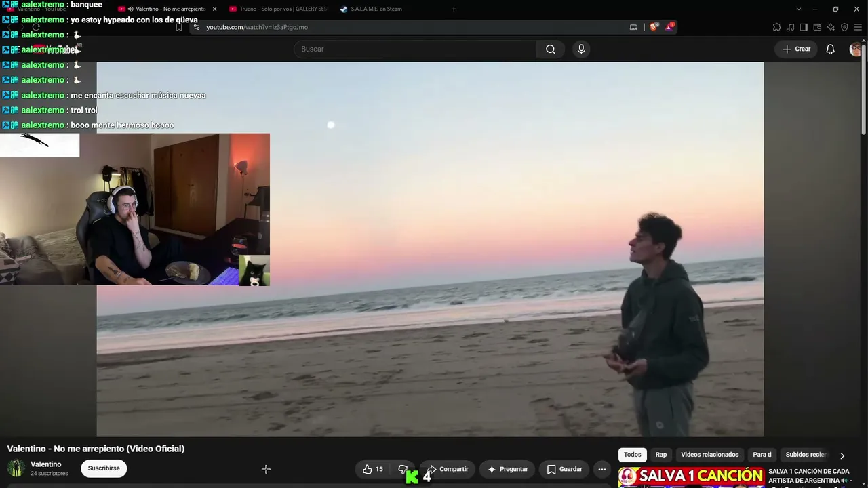The width and height of the screenshot is (868, 488).
Task: Click the Leo AI sparkle toolbar icon
Action: (831, 27)
